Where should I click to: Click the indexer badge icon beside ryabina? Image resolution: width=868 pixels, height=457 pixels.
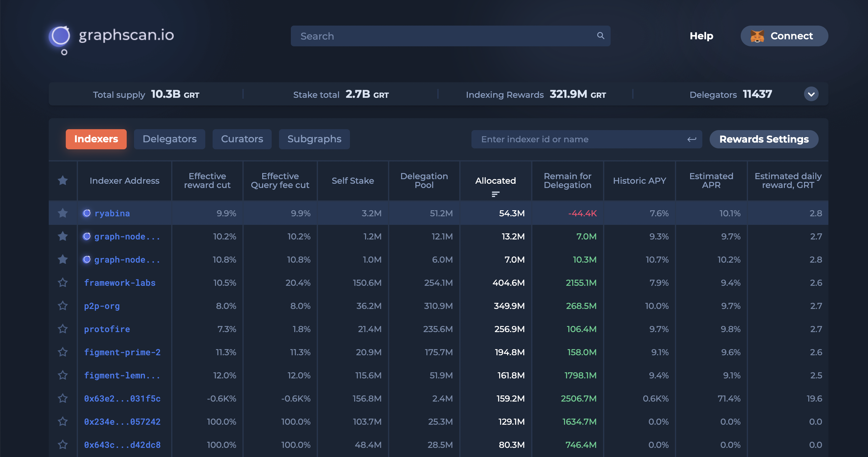(x=87, y=213)
